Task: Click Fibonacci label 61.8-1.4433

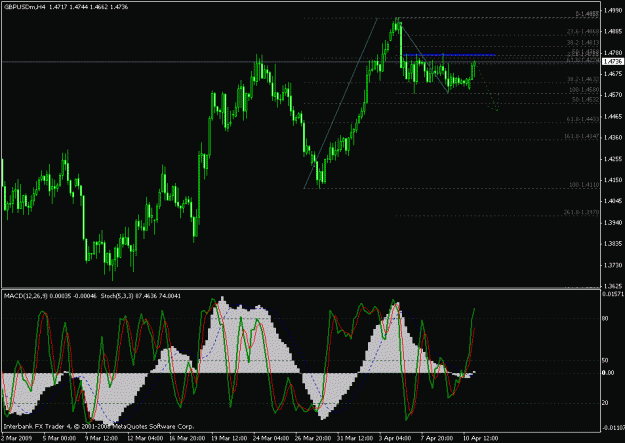Action: pos(583,119)
